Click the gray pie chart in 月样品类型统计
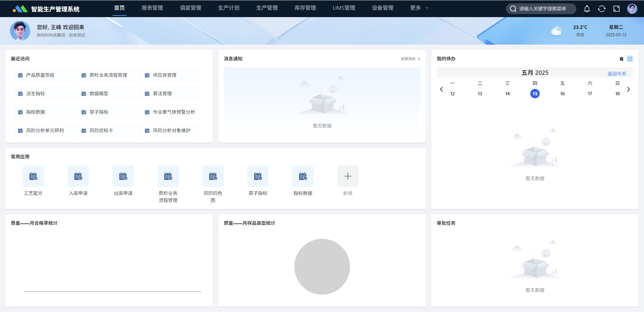Image resolution: width=644 pixels, height=312 pixels. (322, 267)
